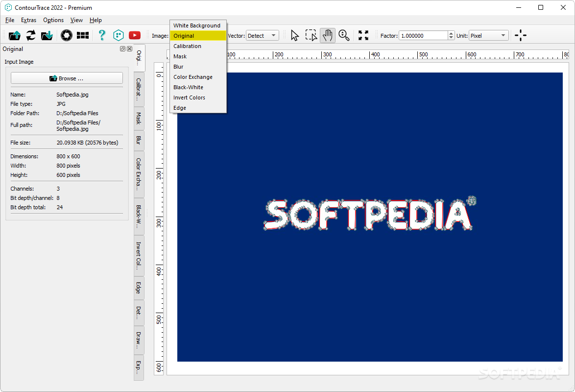Viewport: 575px width, 392px height.
Task: Click the crosshair origin icon
Action: (520, 36)
